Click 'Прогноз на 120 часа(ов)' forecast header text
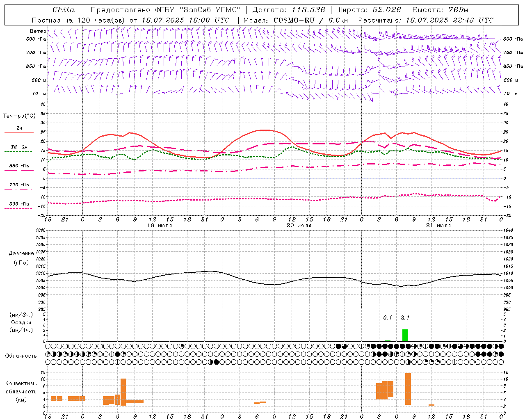 (x=79, y=20)
